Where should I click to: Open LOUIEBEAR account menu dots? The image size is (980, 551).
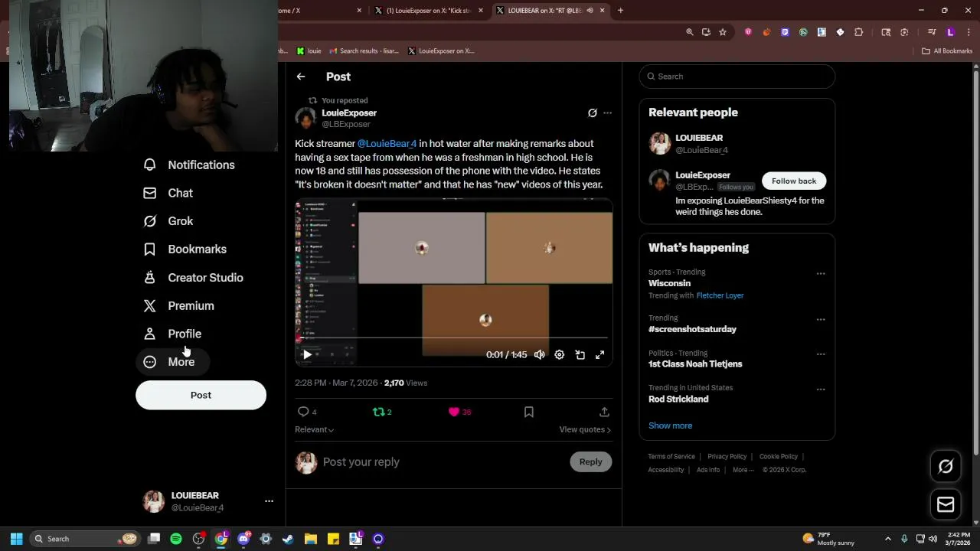tap(269, 501)
